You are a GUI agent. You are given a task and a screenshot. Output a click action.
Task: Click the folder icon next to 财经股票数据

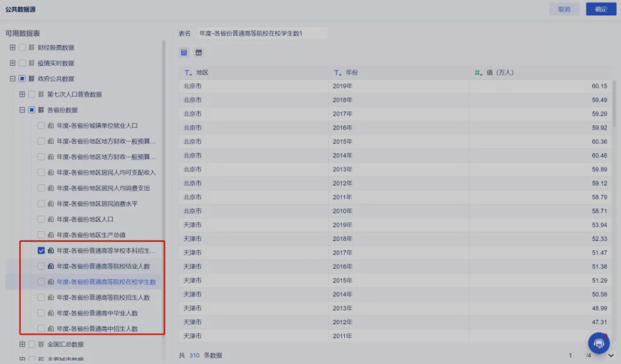(x=32, y=47)
